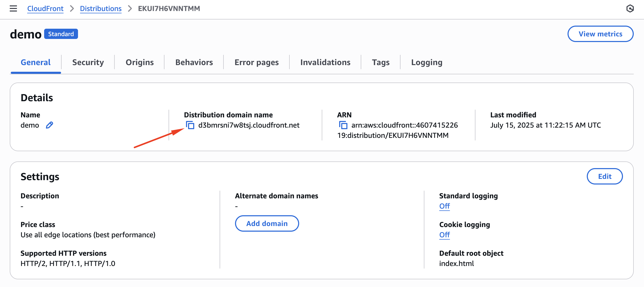Viewport: 644px width, 287px height.
Task: Switch to the Security tab
Action: 88,62
